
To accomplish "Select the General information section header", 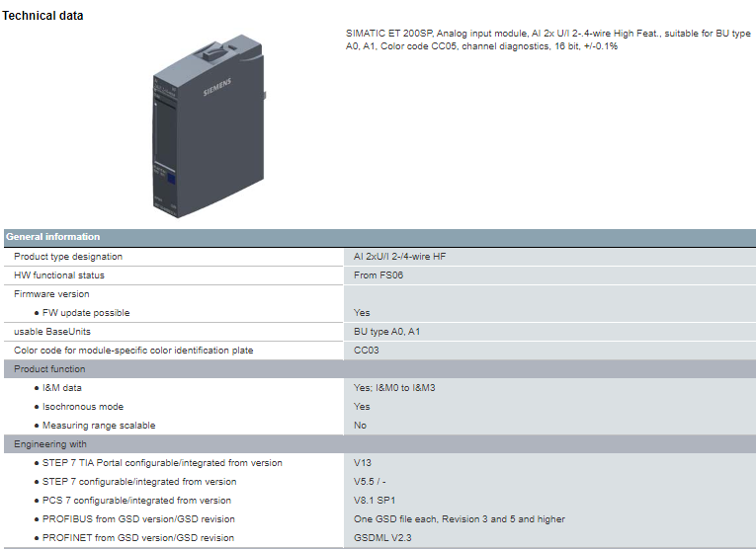I will point(53,237).
